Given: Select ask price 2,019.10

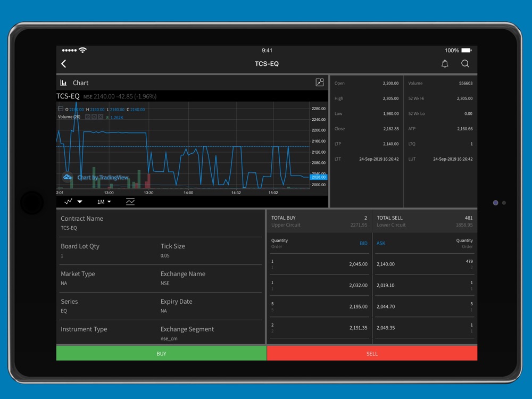Looking at the screenshot, I should point(385,286).
